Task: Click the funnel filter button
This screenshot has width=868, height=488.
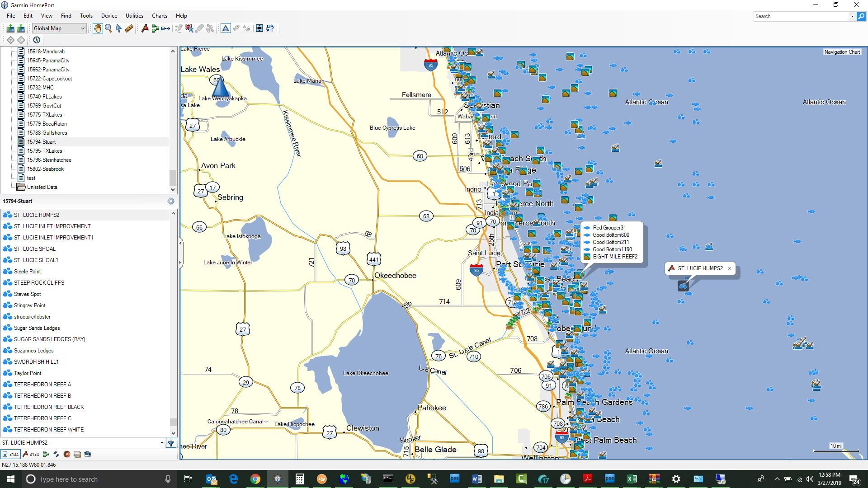Action: tap(171, 443)
